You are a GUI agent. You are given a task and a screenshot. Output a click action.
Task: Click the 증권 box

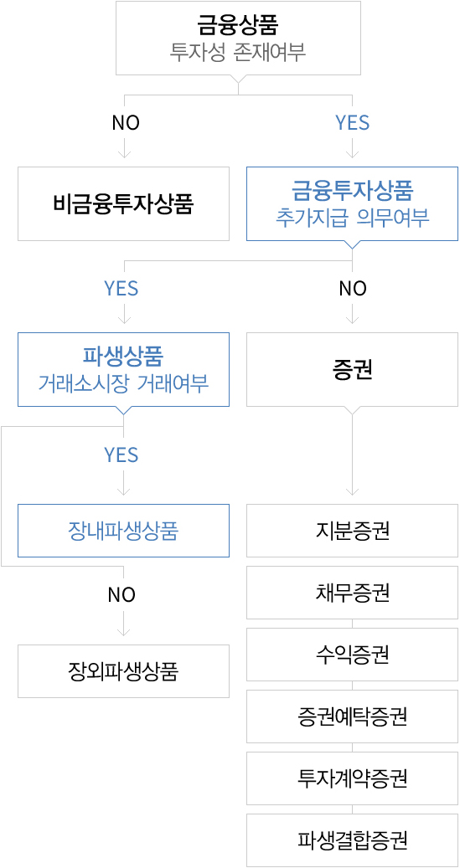point(353,370)
